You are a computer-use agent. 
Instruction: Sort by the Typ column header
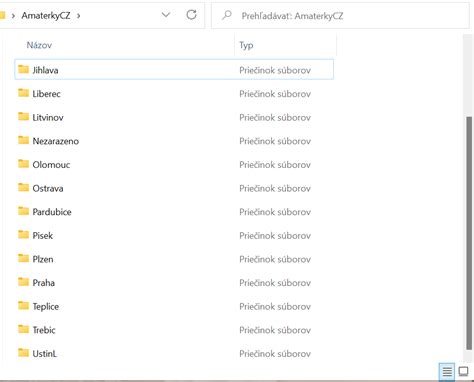pos(246,45)
